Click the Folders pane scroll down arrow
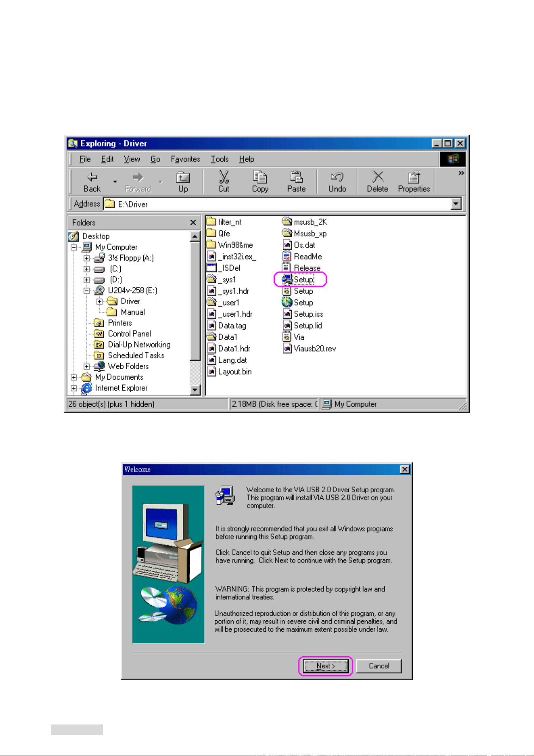 tap(195, 390)
